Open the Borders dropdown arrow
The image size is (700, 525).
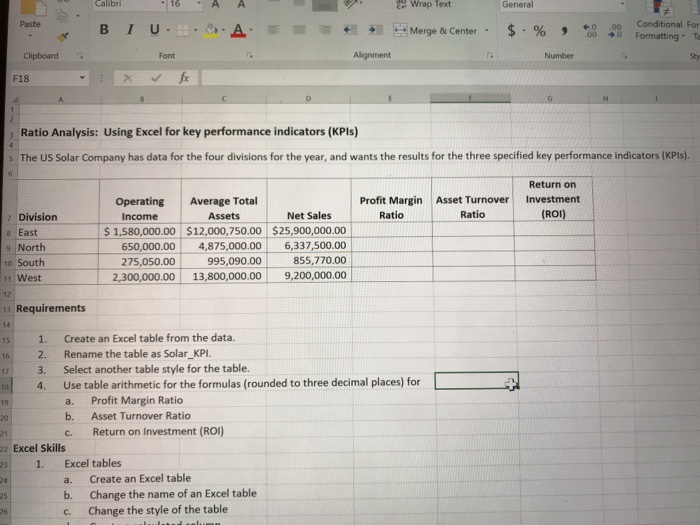point(196,30)
